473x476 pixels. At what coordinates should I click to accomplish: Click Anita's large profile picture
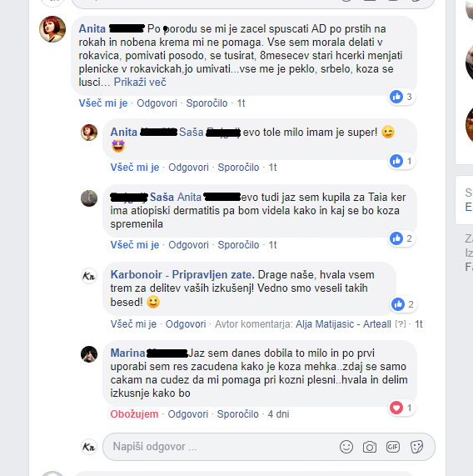(52, 29)
